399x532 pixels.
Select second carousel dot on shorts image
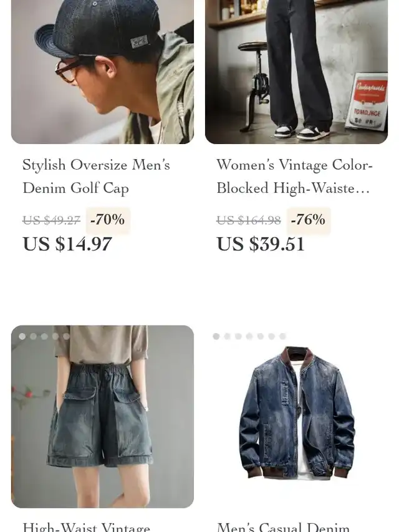(33, 336)
